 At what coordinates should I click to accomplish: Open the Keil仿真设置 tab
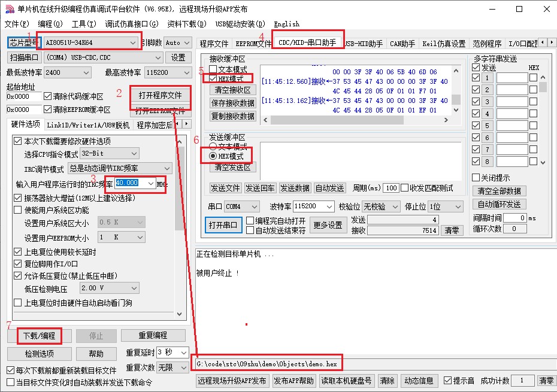pos(444,44)
